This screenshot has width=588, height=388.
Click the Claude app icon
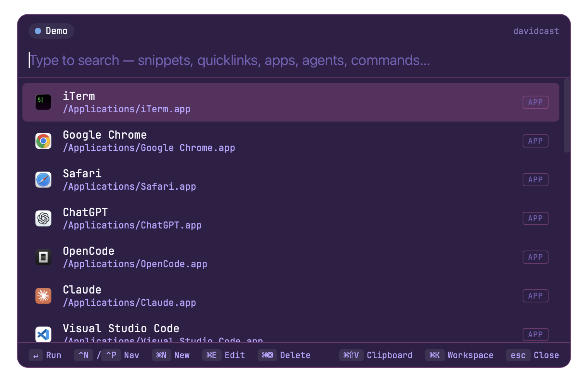pyautogui.click(x=43, y=296)
